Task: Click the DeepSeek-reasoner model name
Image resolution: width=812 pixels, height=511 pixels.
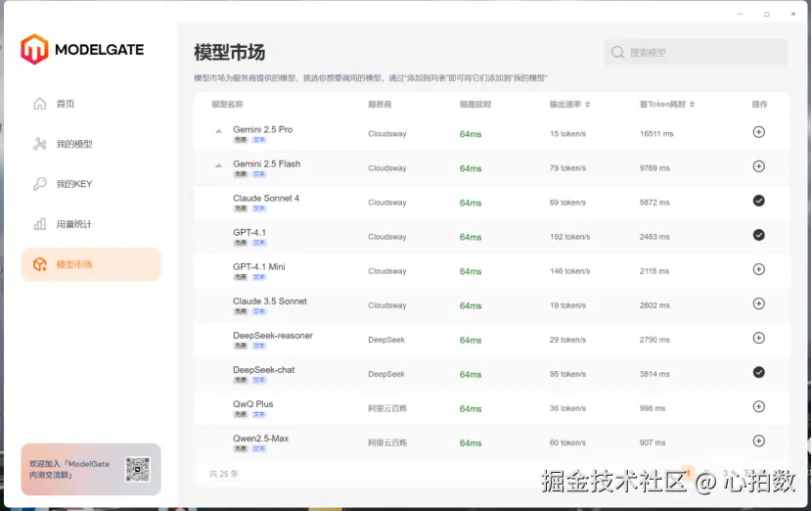Action: point(273,336)
